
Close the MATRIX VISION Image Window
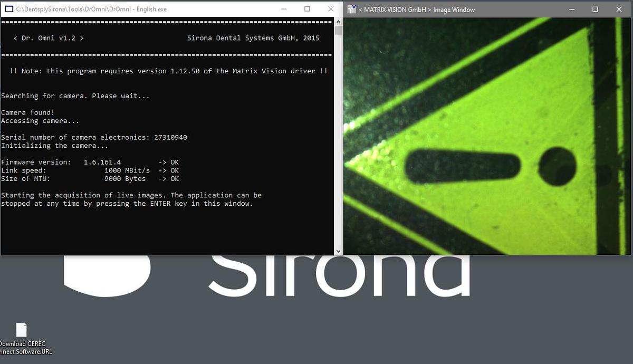point(619,9)
